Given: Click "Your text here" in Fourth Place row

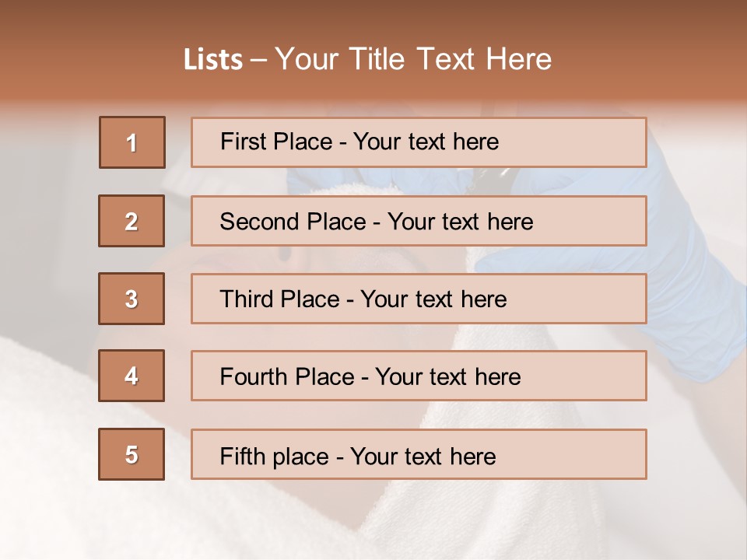Looking at the screenshot, I should pos(447,377).
